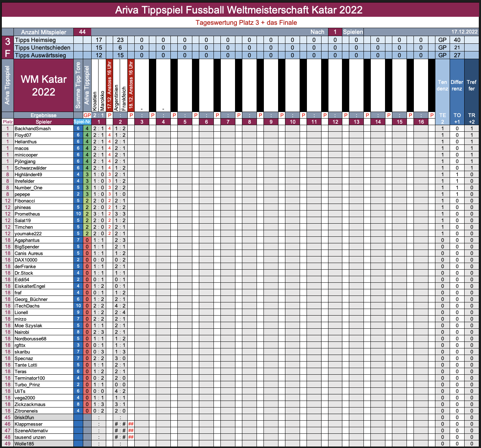The width and height of the screenshot is (481, 448).
Task: Click player name Prometheus
Action: pos(27,214)
